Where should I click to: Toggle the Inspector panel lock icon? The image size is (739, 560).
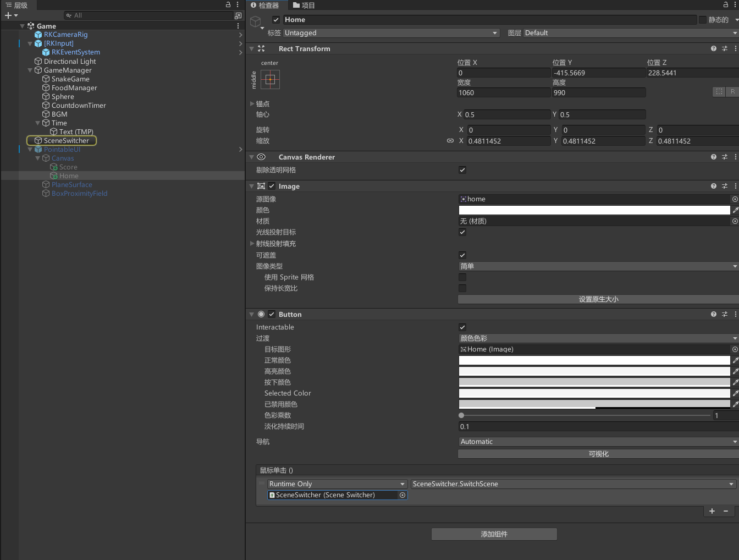point(725,5)
